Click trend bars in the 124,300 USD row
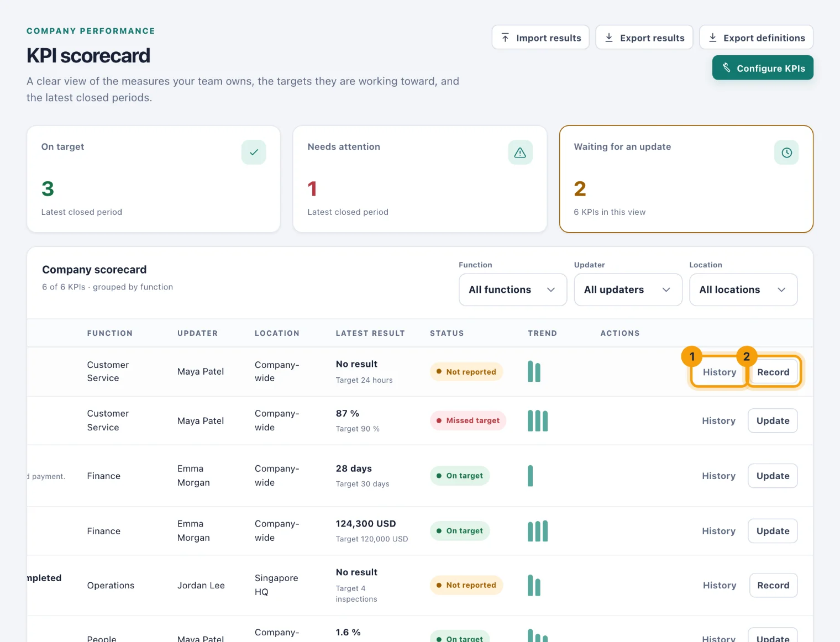This screenshot has height=642, width=840. click(538, 531)
